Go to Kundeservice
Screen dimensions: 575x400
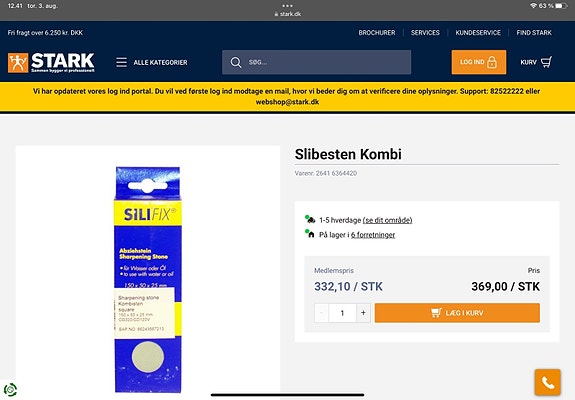pyautogui.click(x=478, y=33)
